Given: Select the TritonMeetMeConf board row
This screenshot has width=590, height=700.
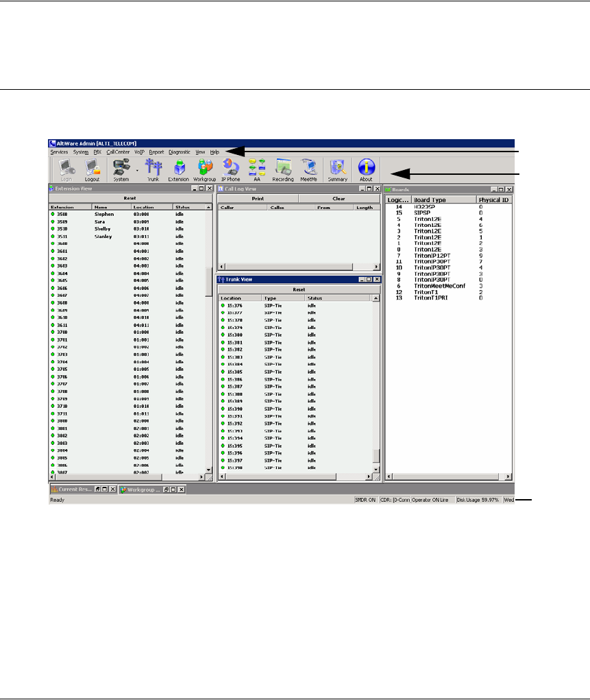Looking at the screenshot, I should click(x=448, y=286).
